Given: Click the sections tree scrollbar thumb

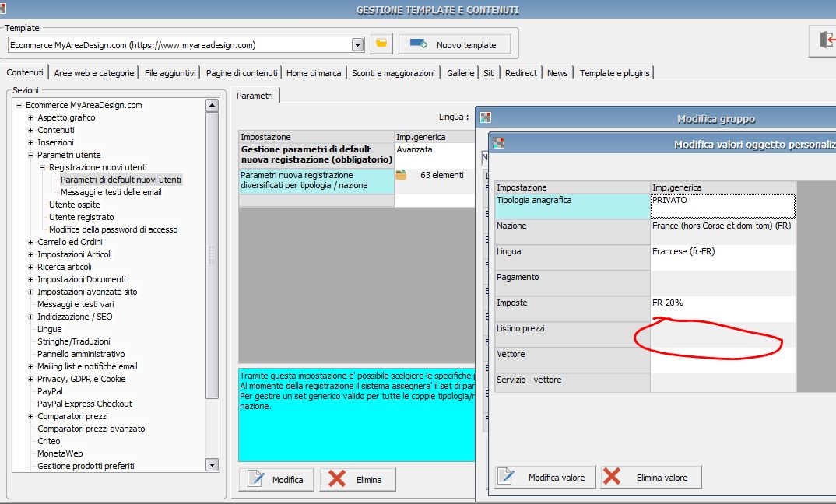Looking at the screenshot, I should pyautogui.click(x=212, y=255).
